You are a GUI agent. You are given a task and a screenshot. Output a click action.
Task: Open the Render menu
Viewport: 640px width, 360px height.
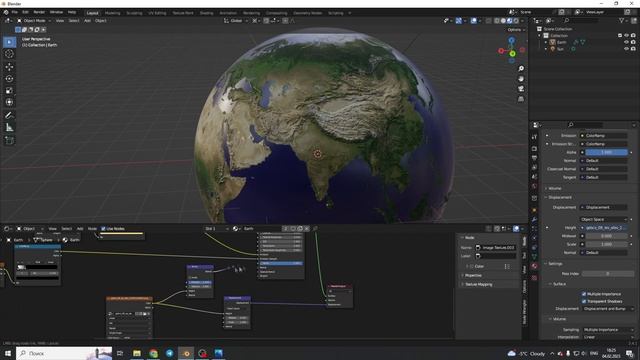[x=39, y=12]
